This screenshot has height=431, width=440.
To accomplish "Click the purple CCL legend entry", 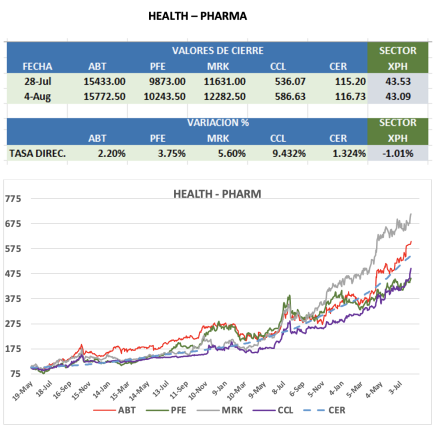I will click(x=273, y=410).
